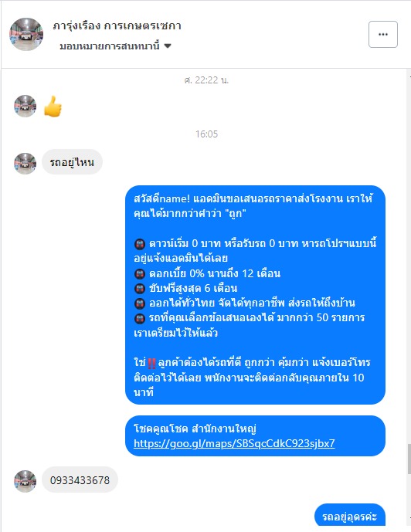The image size is (411, 532).
Task: Click the chat scrollbar thumb
Action: 409,459
